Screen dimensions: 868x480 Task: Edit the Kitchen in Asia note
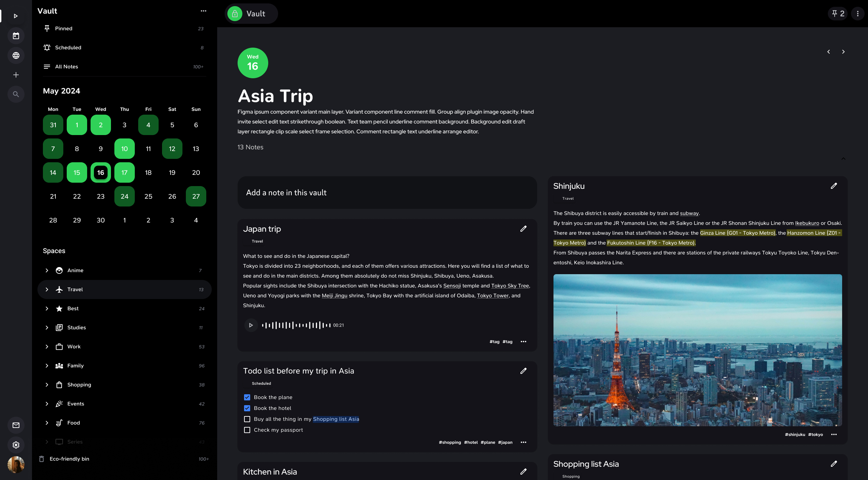click(x=524, y=471)
